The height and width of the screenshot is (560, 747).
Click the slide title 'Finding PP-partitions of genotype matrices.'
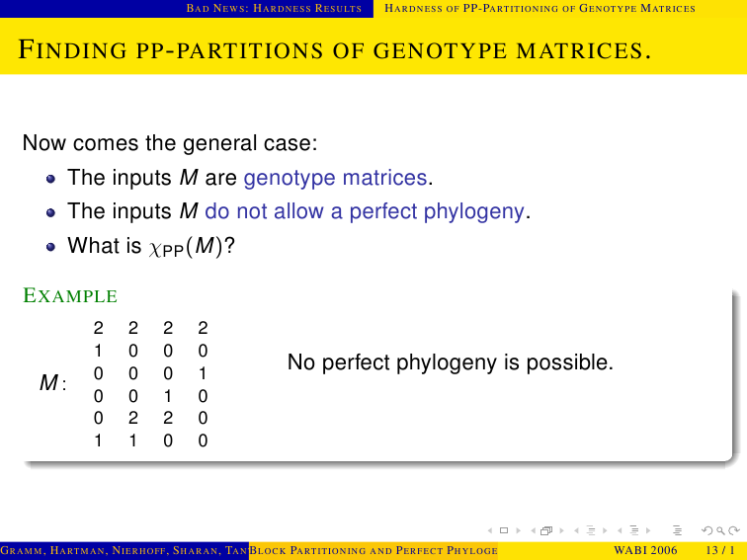334,50
